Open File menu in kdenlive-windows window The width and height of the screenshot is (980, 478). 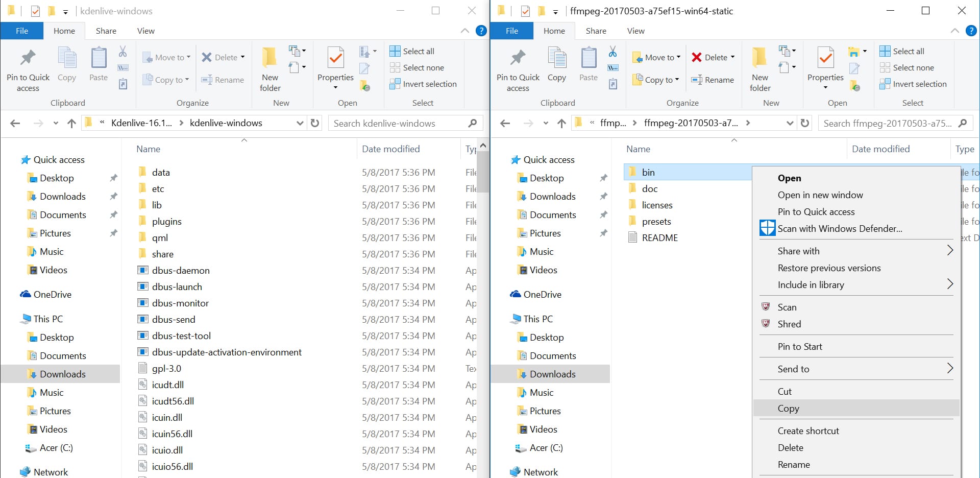22,31
